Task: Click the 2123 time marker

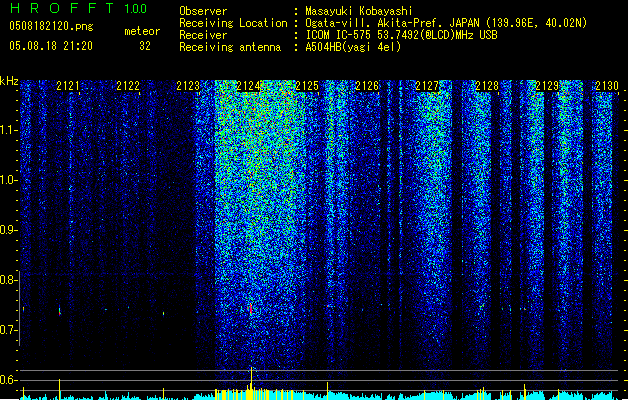Action: [x=188, y=86]
